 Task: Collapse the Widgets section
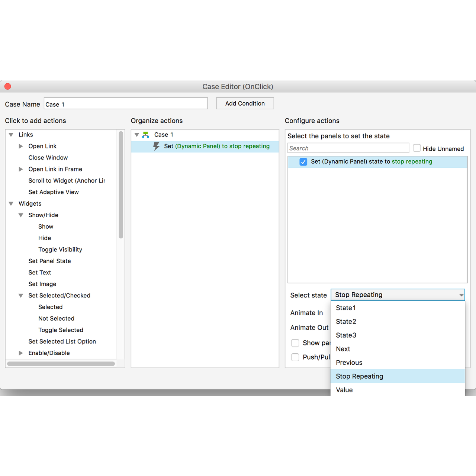pyautogui.click(x=11, y=203)
